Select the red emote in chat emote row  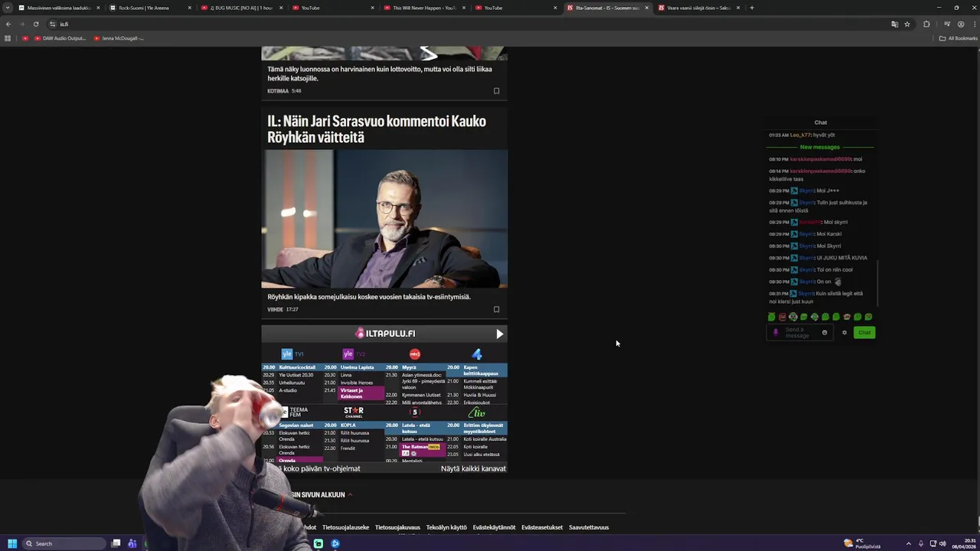pyautogui.click(x=782, y=317)
